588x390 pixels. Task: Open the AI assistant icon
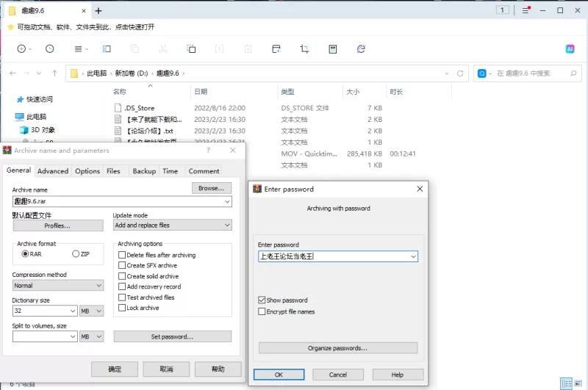click(x=570, y=48)
